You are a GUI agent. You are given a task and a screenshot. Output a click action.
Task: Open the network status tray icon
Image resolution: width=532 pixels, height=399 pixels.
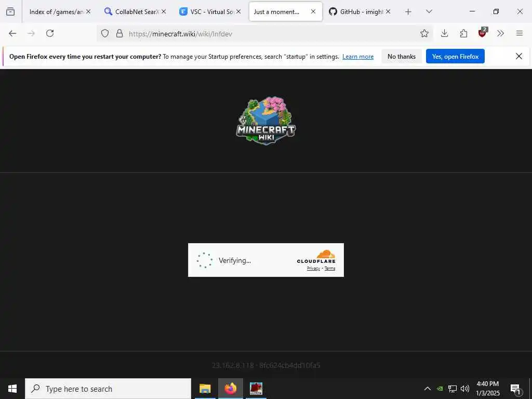tap(453, 389)
